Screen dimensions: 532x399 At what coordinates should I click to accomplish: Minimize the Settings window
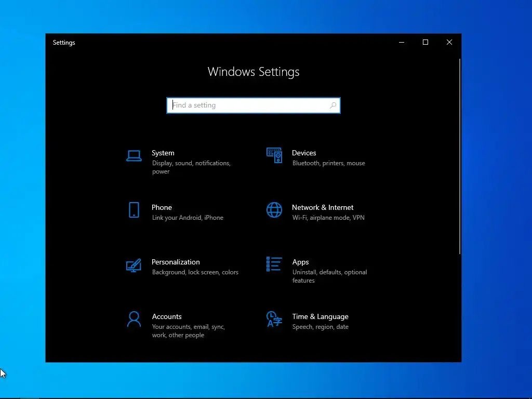(x=402, y=43)
